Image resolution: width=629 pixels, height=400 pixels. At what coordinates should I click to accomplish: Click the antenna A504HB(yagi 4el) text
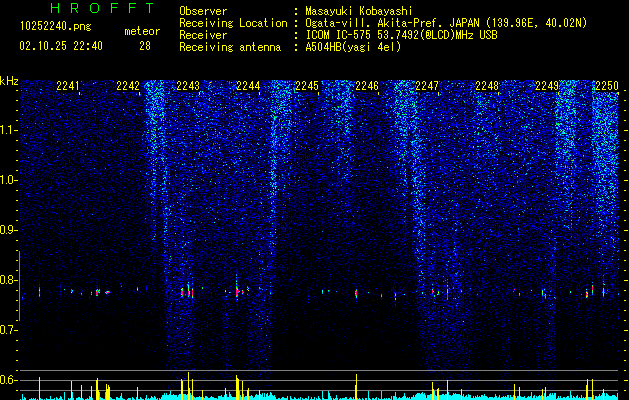(353, 47)
